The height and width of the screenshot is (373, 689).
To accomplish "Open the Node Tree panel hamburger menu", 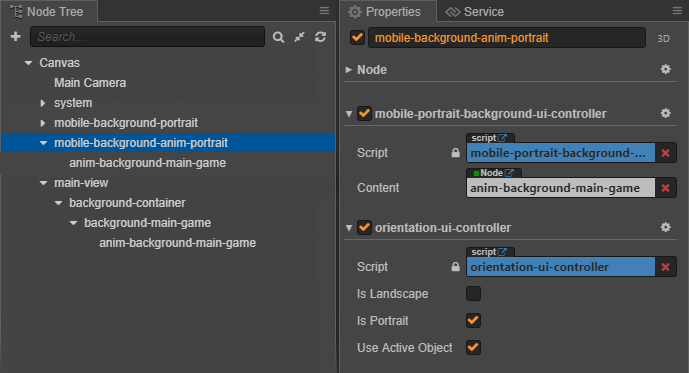I will point(324,11).
